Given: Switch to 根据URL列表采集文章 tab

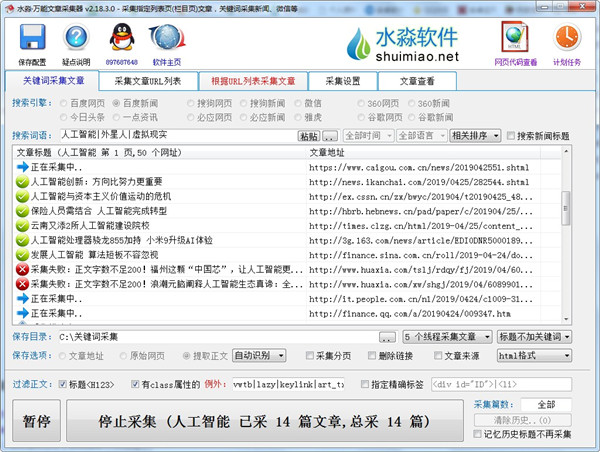Looking at the screenshot, I should point(253,81).
